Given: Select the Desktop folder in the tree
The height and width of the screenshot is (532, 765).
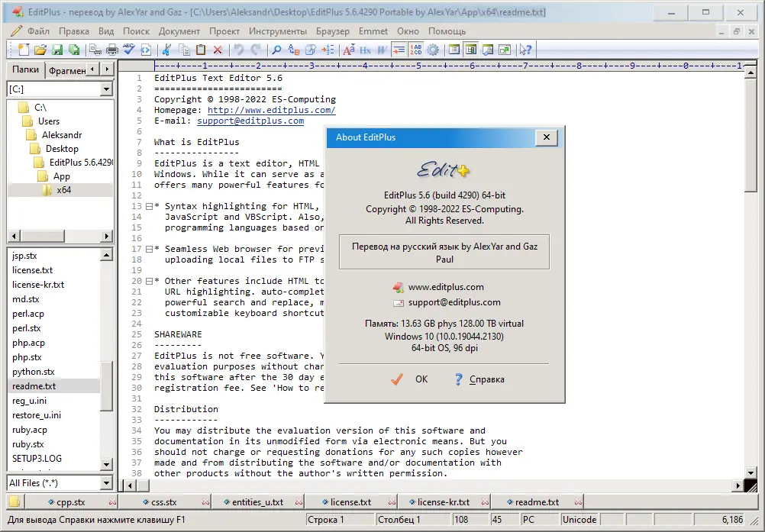Looking at the screenshot, I should 62,149.
